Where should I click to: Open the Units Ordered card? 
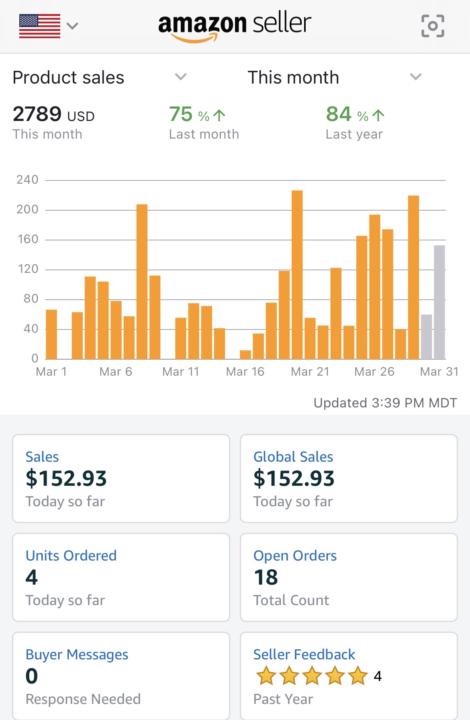(x=121, y=577)
